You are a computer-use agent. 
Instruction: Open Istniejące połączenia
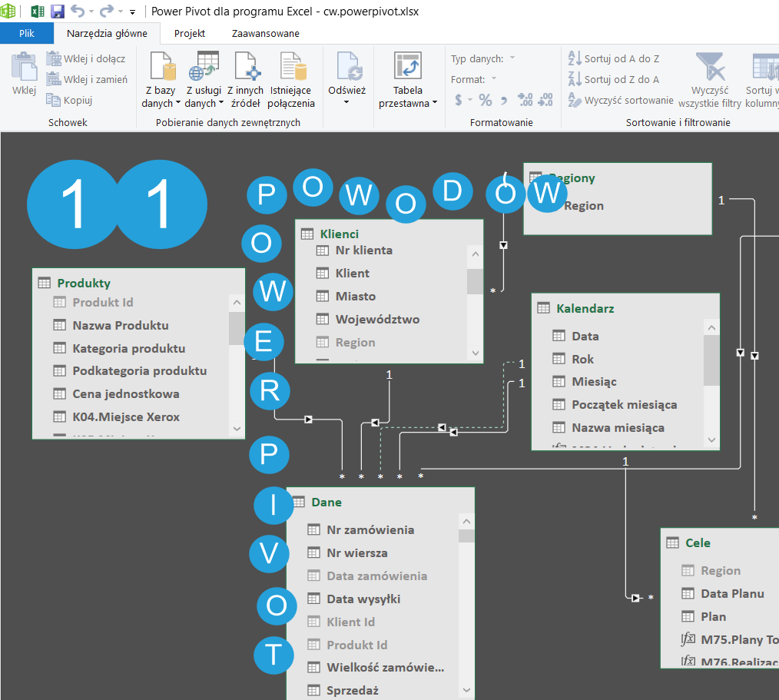pyautogui.click(x=292, y=67)
